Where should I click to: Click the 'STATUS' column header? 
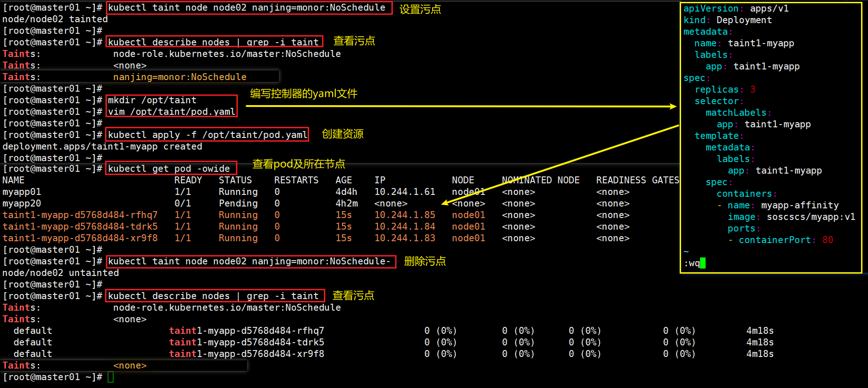coord(236,180)
